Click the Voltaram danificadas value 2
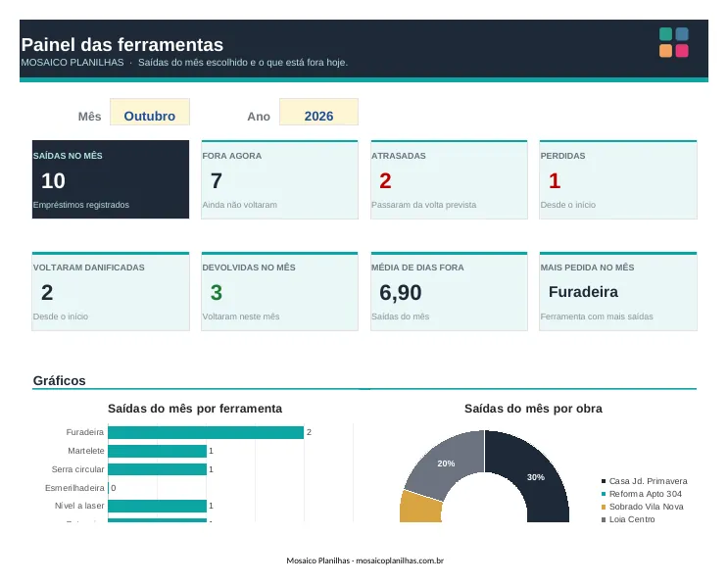Image resolution: width=728 pixels, height=585 pixels. [x=47, y=292]
